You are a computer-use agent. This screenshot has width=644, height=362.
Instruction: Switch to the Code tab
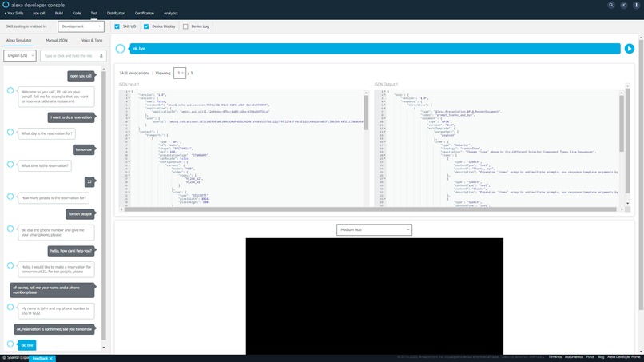77,13
